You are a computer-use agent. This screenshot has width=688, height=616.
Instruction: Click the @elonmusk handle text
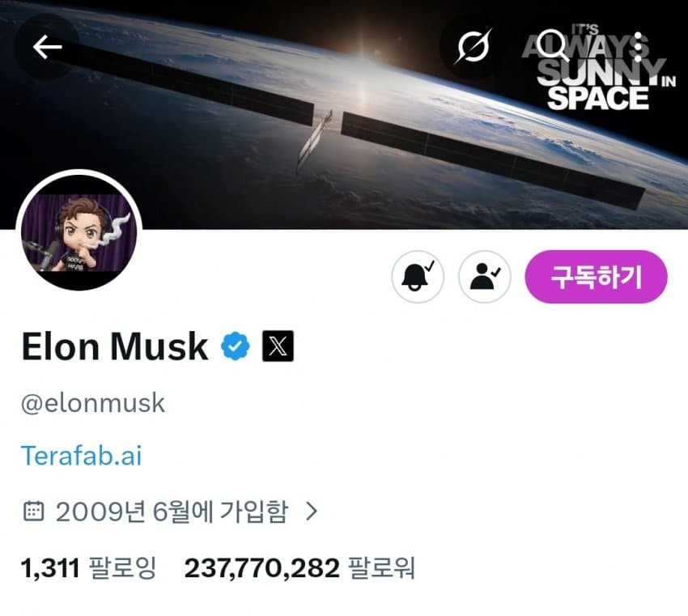coord(93,403)
